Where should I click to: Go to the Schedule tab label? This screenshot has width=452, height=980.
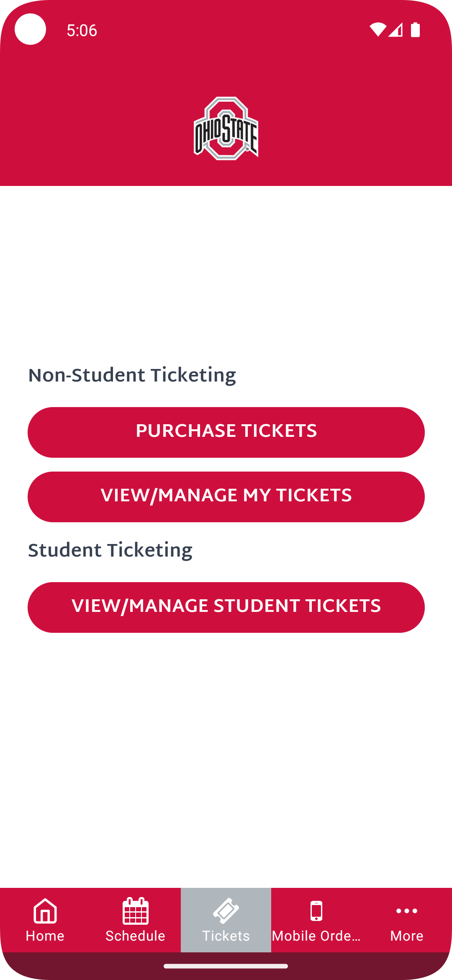click(x=135, y=936)
